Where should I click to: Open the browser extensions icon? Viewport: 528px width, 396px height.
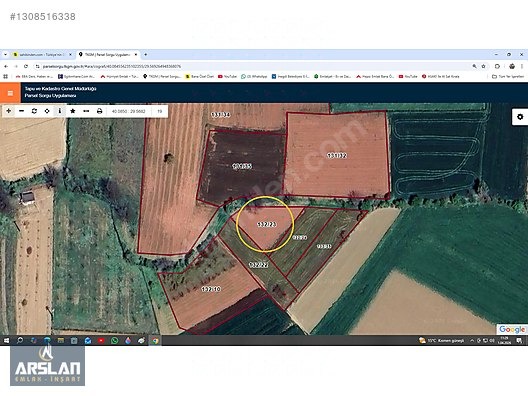pos(497,66)
